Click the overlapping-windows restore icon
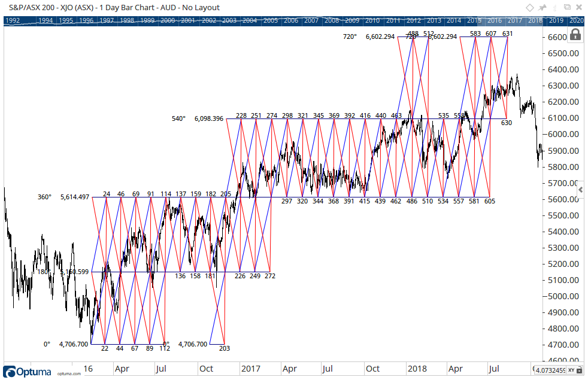This screenshot has width=588, height=380. coord(568,7)
